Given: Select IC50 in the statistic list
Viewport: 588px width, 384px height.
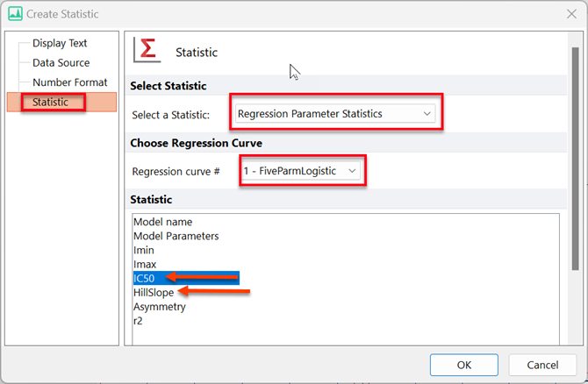Looking at the screenshot, I should pyautogui.click(x=145, y=278).
